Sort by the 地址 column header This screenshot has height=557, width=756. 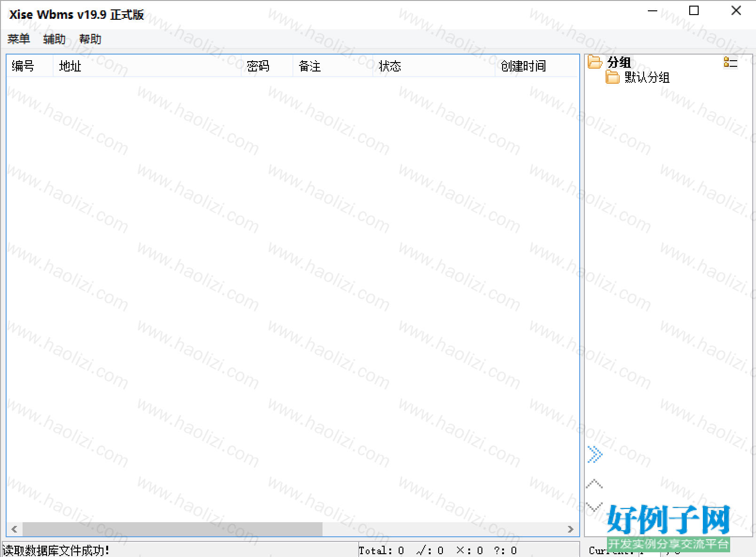click(147, 66)
